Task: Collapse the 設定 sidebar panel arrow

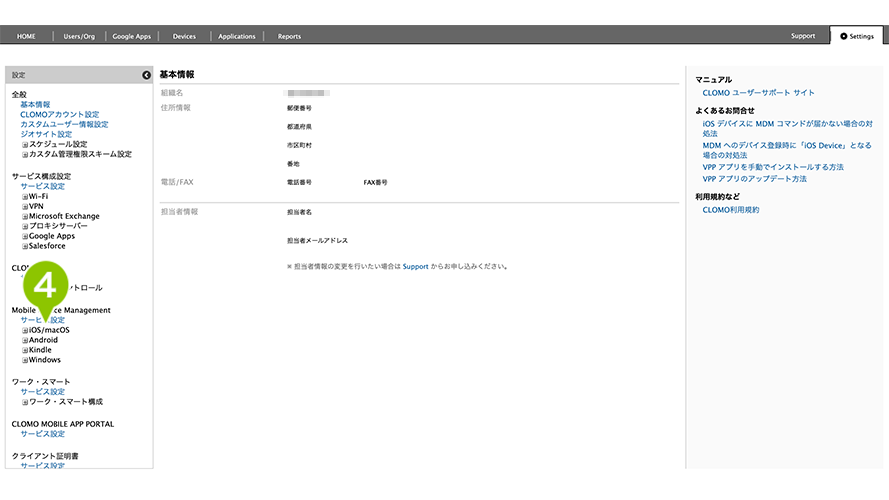Action: [146, 75]
